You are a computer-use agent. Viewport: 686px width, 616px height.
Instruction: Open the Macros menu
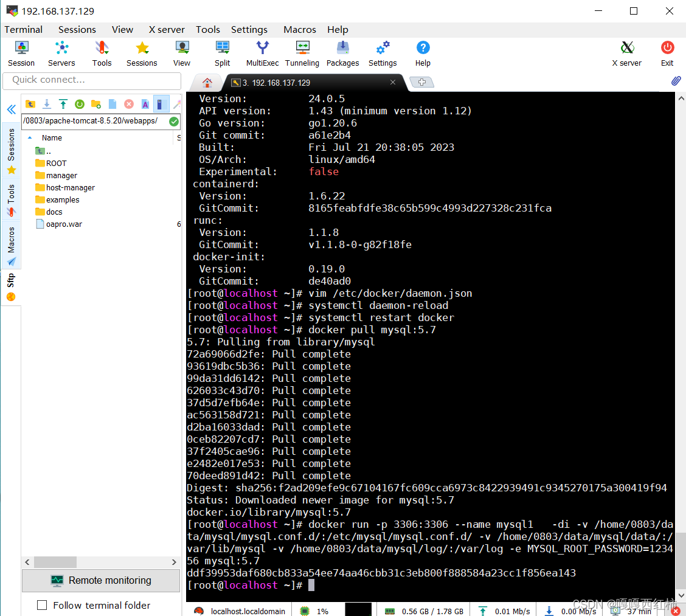(300, 29)
